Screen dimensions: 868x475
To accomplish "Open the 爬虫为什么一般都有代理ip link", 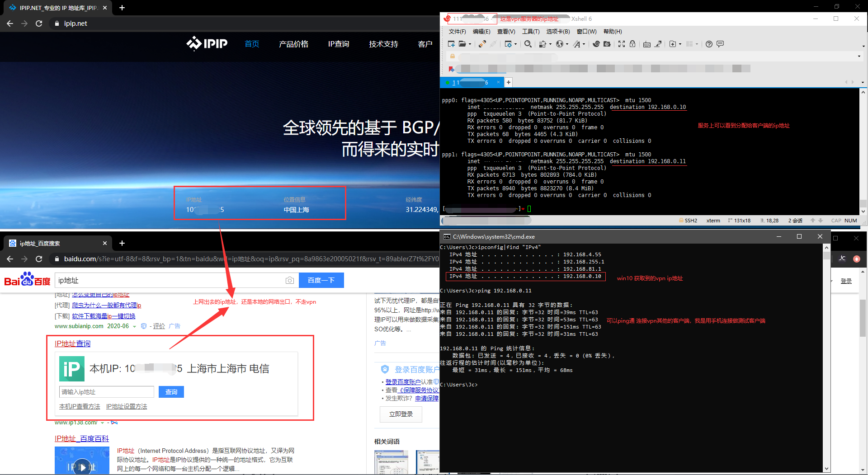I will tap(106, 305).
